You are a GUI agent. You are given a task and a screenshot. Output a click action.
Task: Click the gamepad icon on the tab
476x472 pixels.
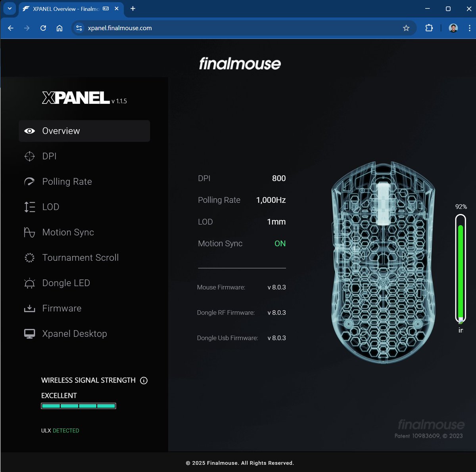click(x=106, y=8)
